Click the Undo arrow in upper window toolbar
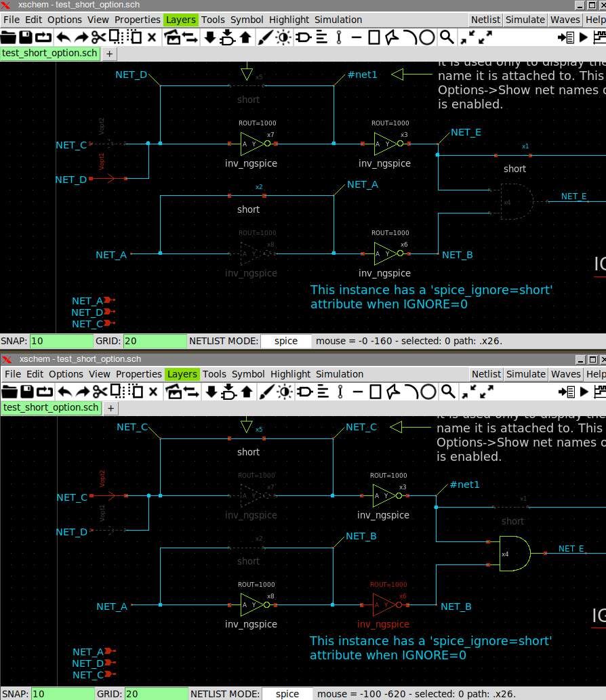 point(62,37)
